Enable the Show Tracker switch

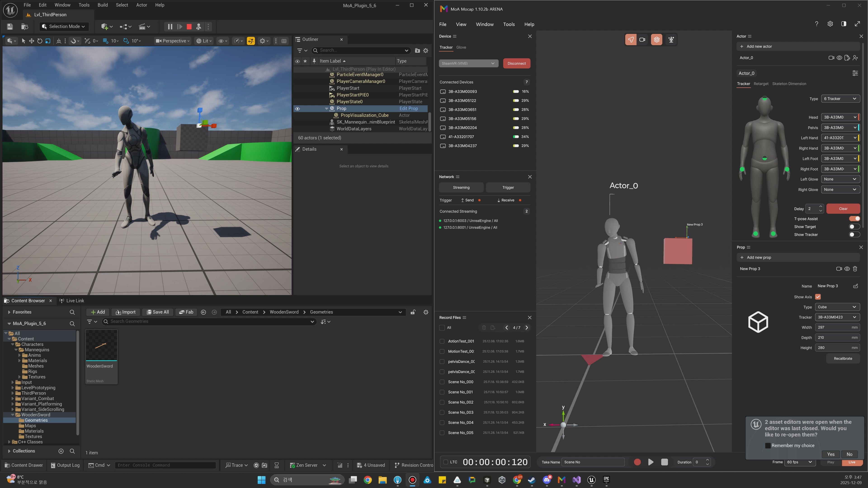coord(854,235)
